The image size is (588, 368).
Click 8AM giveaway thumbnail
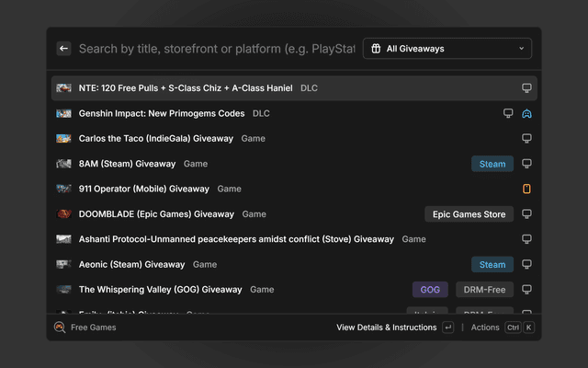(63, 164)
